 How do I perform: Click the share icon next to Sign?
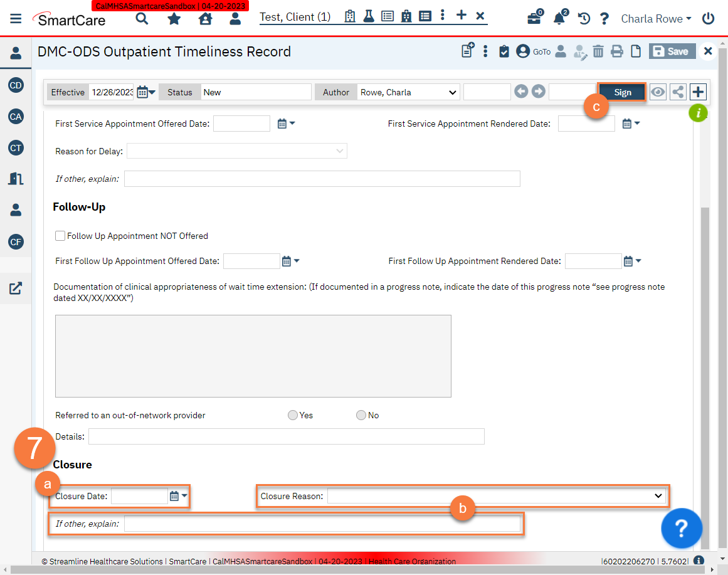[x=678, y=92]
